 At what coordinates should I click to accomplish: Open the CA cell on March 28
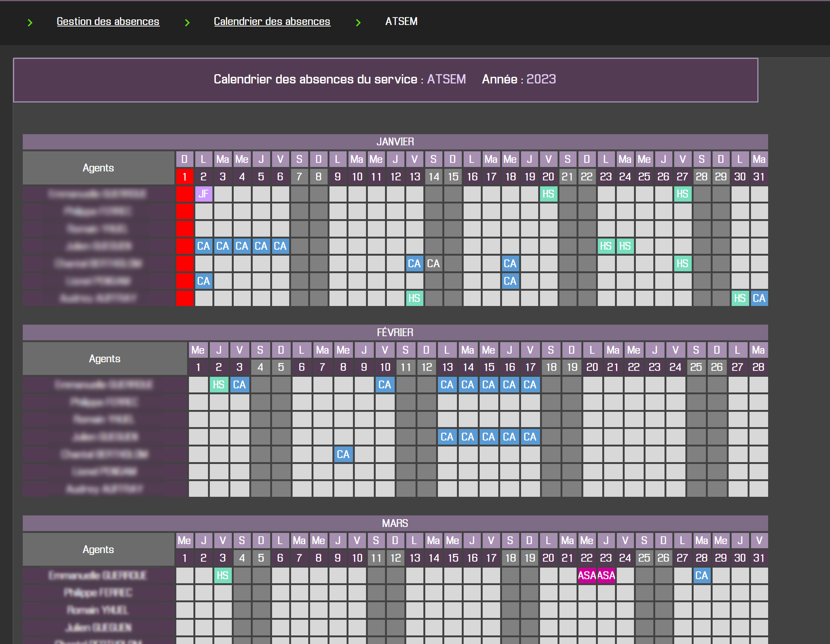click(x=701, y=575)
